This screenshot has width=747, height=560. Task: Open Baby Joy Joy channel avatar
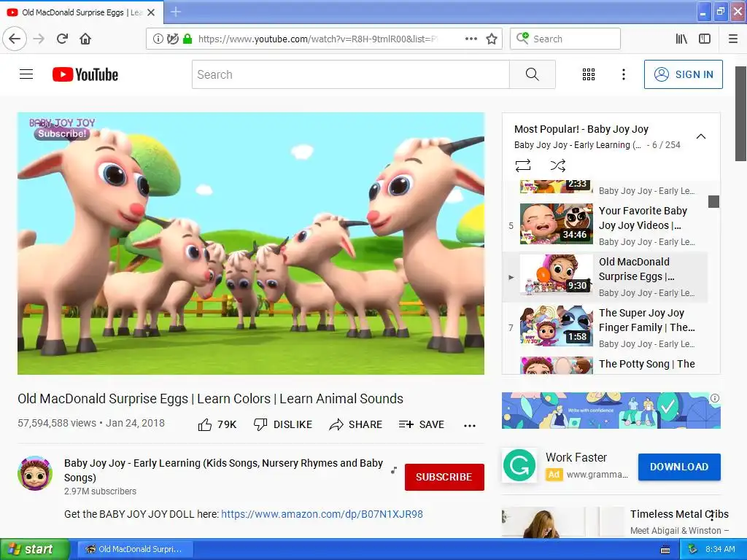point(35,473)
